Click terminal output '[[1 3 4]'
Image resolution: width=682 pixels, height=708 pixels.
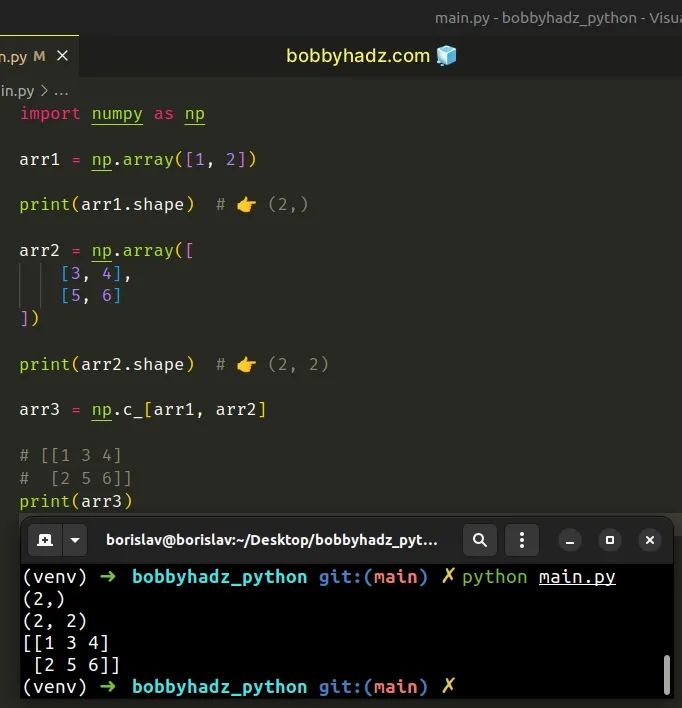point(66,643)
